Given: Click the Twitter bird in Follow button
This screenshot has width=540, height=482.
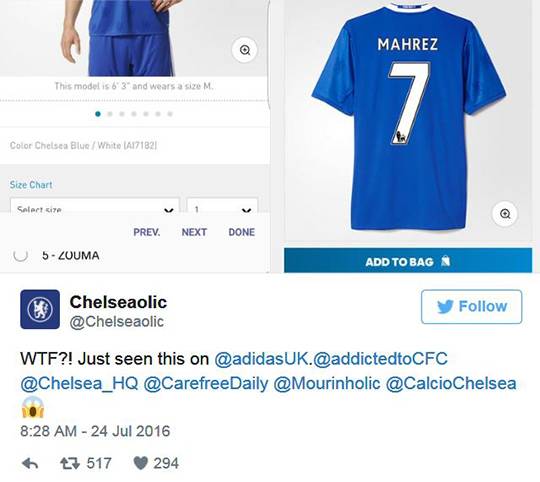Looking at the screenshot, I should 445,306.
